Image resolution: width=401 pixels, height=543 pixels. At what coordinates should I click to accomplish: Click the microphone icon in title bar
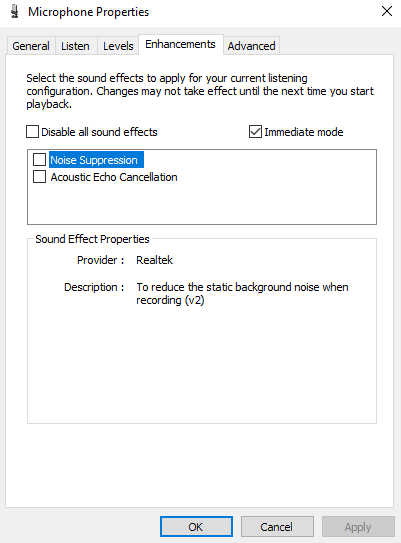coord(14,11)
